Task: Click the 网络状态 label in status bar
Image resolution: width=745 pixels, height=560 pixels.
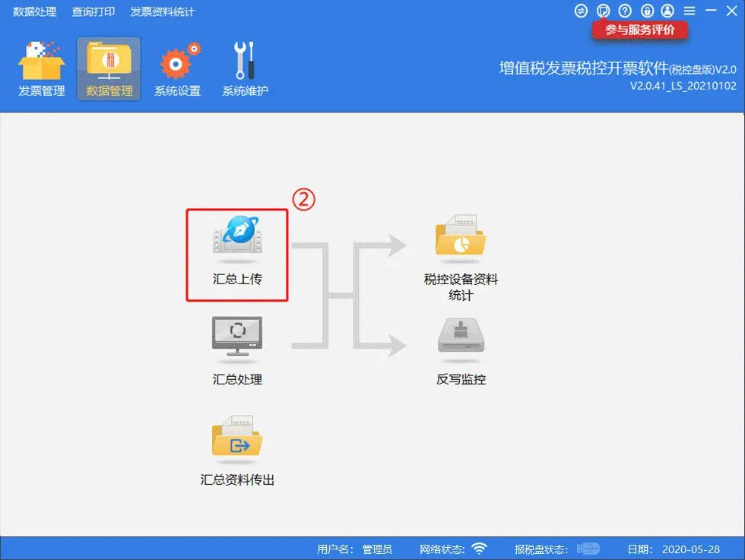Action: pyautogui.click(x=442, y=549)
